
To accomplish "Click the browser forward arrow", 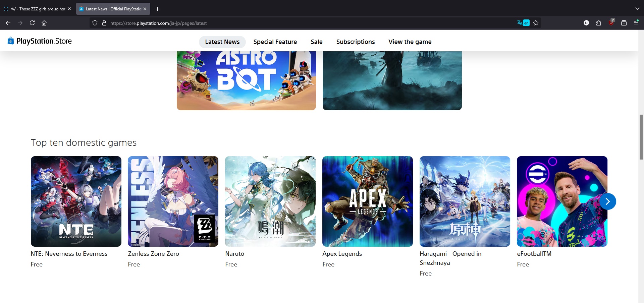I will [x=20, y=23].
